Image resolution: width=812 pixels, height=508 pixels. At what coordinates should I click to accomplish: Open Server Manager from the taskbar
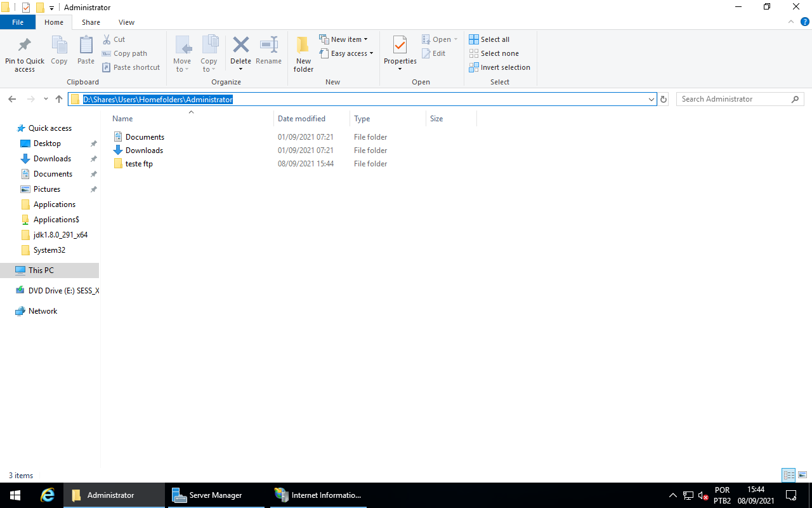point(216,495)
